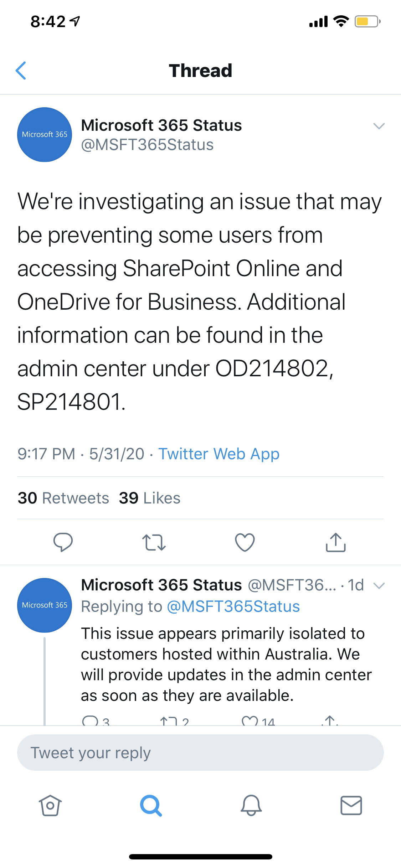The height and width of the screenshot is (868, 401).
Task: Tap the back chevron to leave Thread
Action: pyautogui.click(x=21, y=71)
